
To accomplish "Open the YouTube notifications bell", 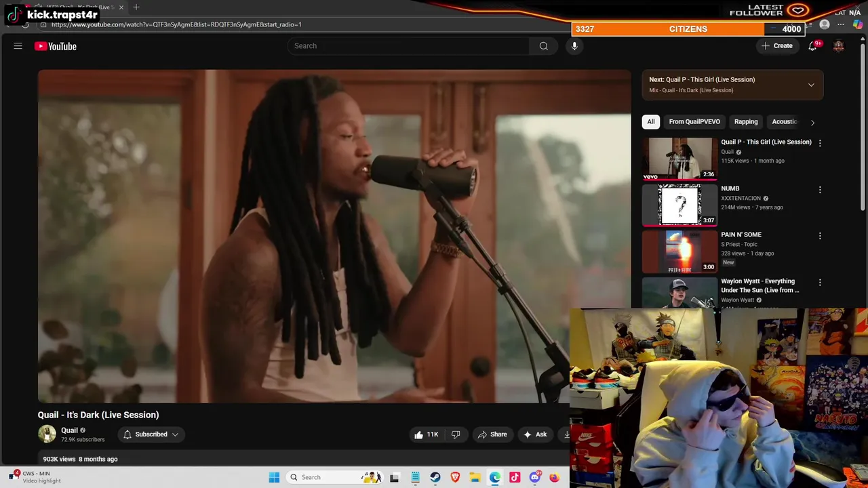I will 812,45.
